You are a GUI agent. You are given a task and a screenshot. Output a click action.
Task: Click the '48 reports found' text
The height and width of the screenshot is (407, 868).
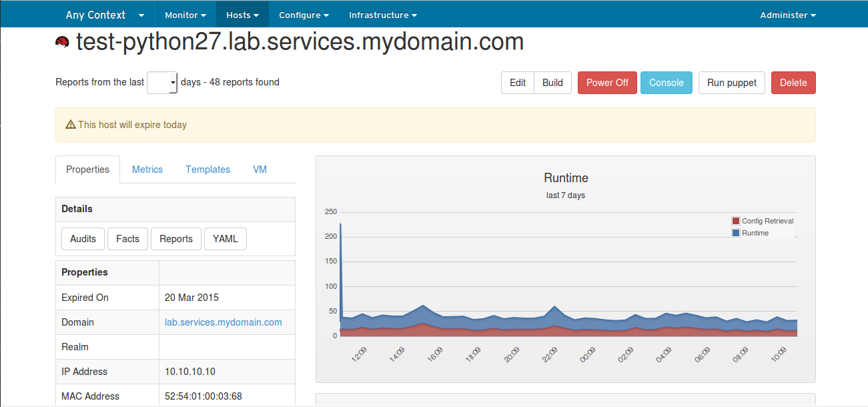point(244,82)
